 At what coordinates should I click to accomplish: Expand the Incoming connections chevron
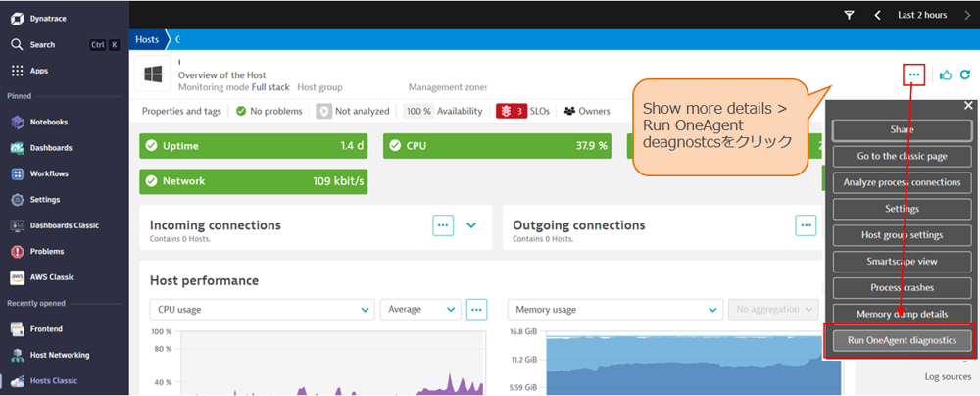(x=471, y=225)
